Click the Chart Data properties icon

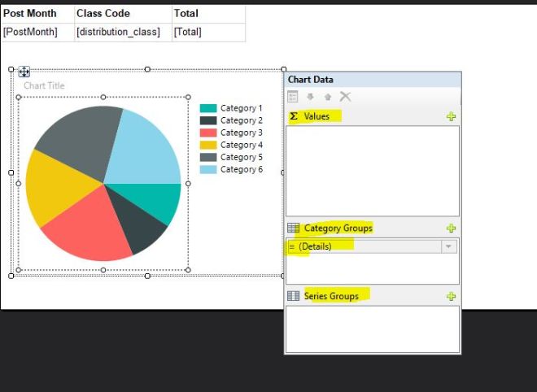coord(292,97)
